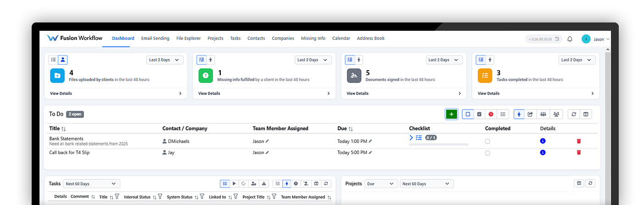Toggle person view on Files uploaded card
The image size is (644, 205).
[x=63, y=60]
